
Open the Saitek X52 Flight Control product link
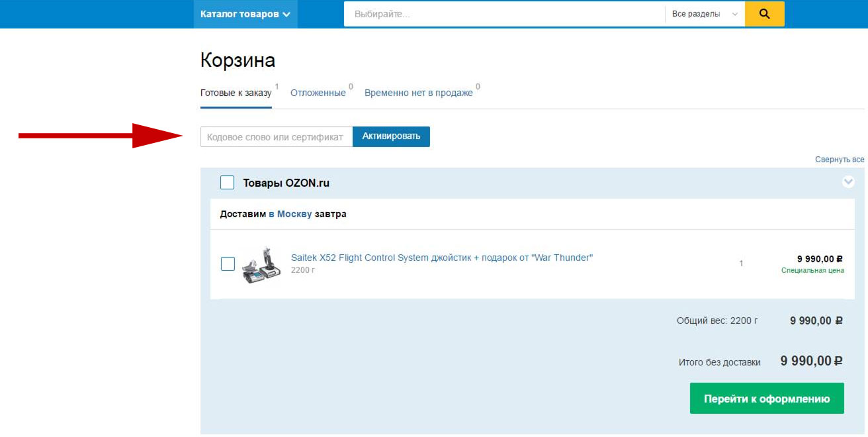click(x=441, y=258)
